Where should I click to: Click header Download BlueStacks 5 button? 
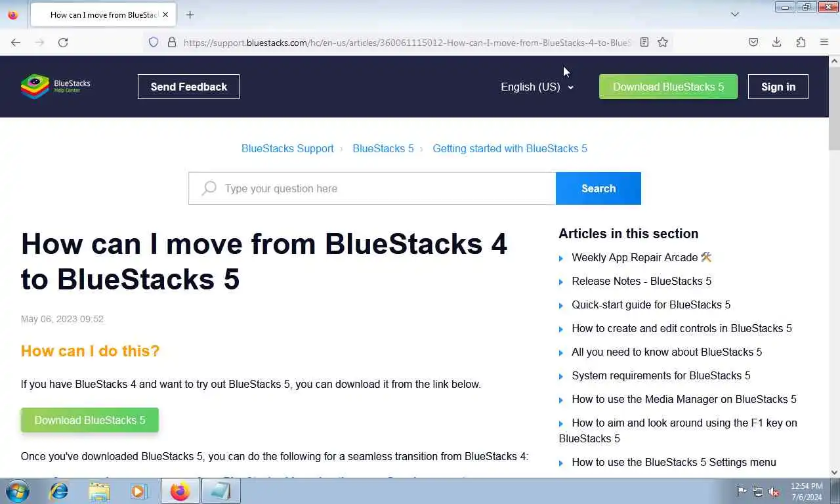click(668, 87)
